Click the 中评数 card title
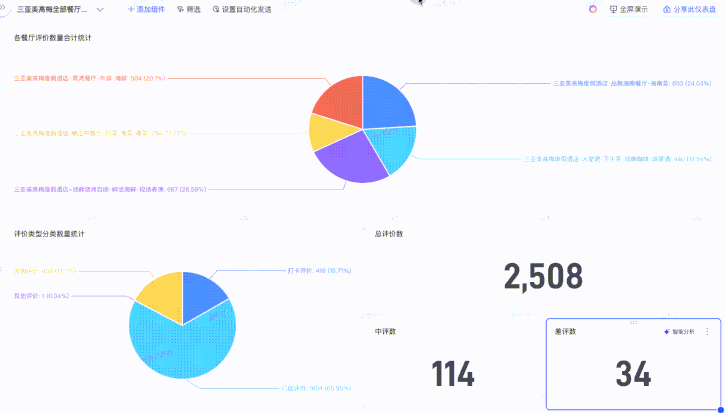Screen dimensions: 725x413 tap(385, 332)
